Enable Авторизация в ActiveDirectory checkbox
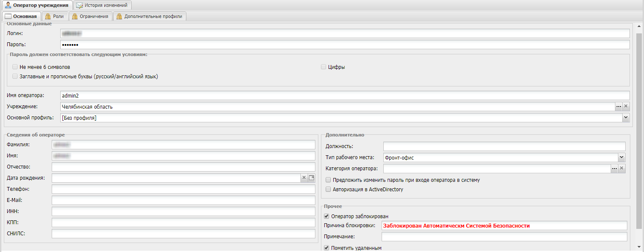 click(x=328, y=190)
